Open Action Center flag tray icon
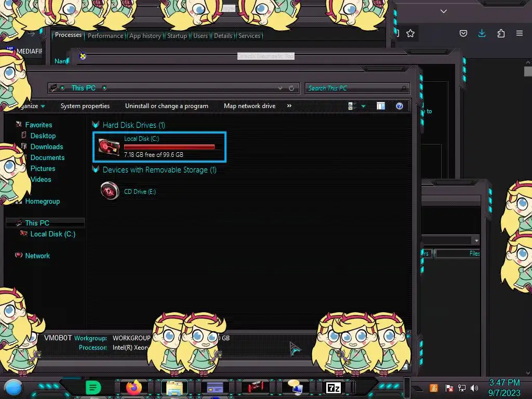The height and width of the screenshot is (399, 532). pyautogui.click(x=449, y=388)
